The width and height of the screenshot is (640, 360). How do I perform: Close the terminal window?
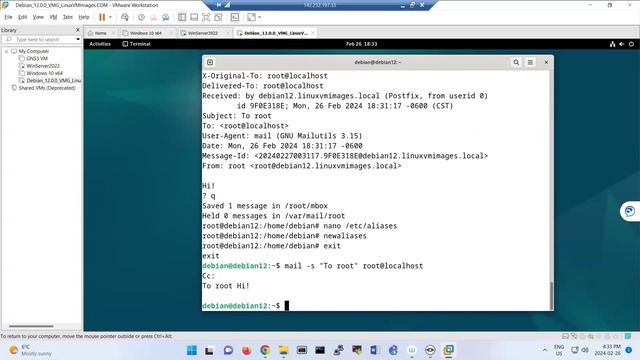tap(546, 62)
